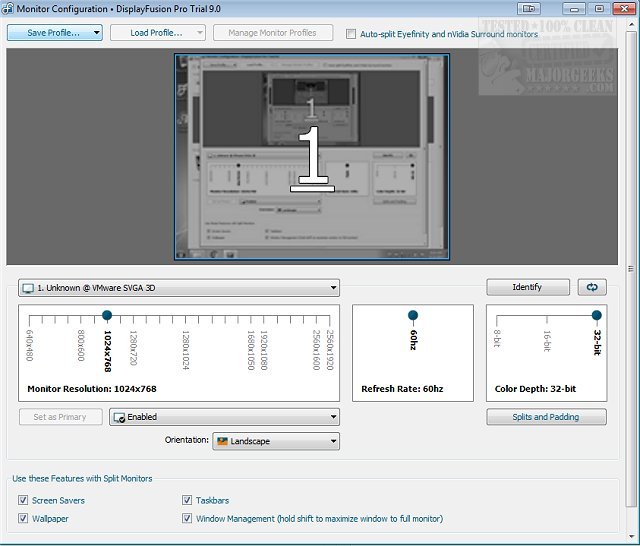This screenshot has height=546, width=640.
Task: Toggle Auto-split Eyefinity and nVidia Surround checkbox
Action: click(351, 34)
